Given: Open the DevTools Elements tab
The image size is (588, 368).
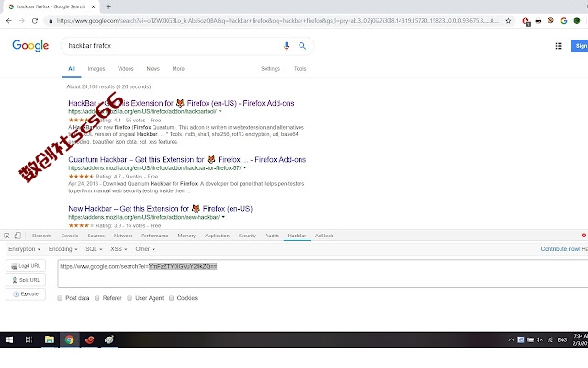Looking at the screenshot, I should click(42, 236).
